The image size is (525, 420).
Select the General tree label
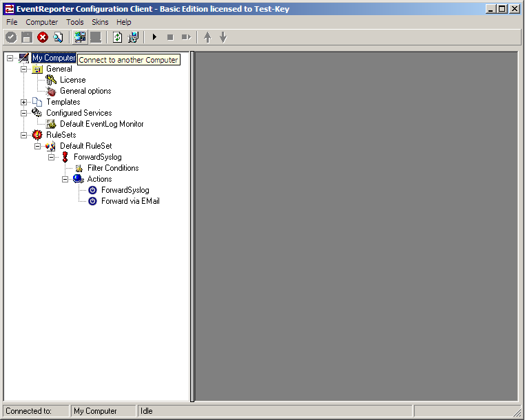coord(59,69)
